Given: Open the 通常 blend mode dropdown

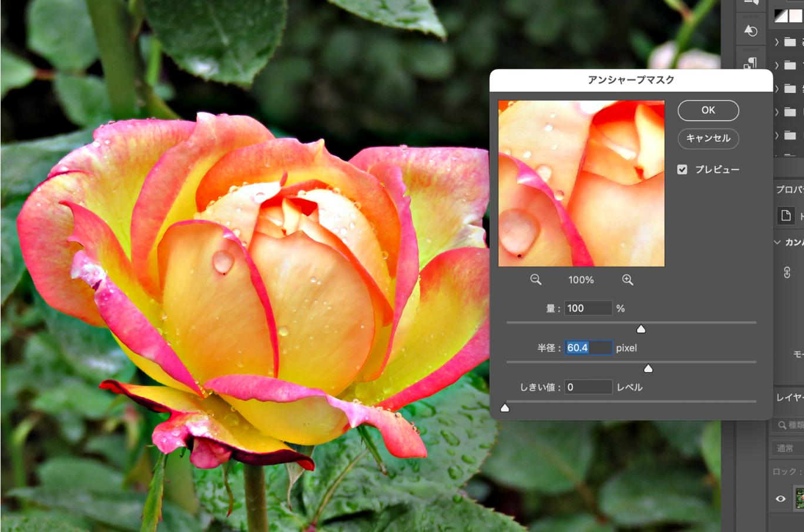Looking at the screenshot, I should [788, 448].
